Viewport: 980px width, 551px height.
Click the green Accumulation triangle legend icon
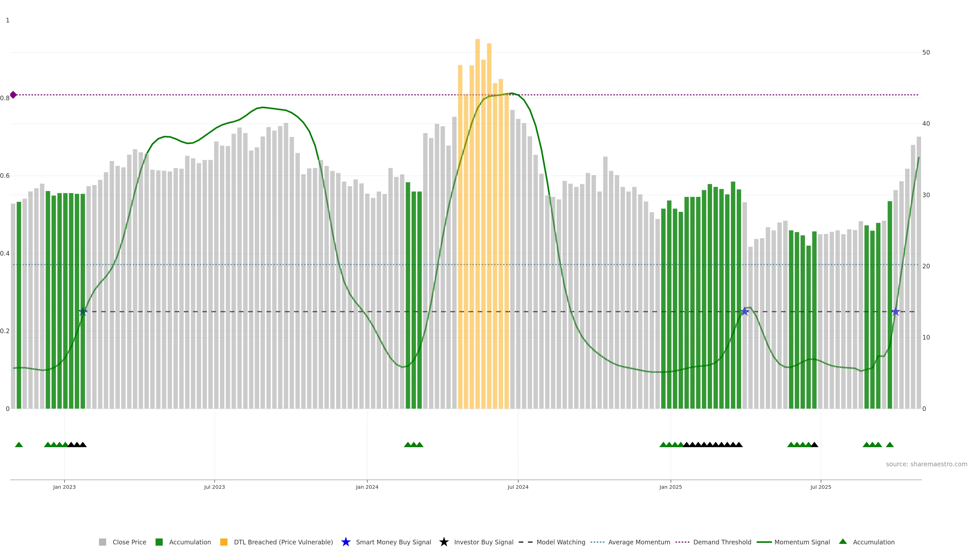coord(843,542)
